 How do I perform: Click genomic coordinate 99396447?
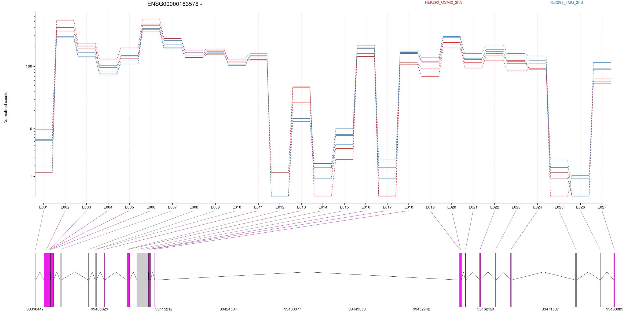[35, 309]
